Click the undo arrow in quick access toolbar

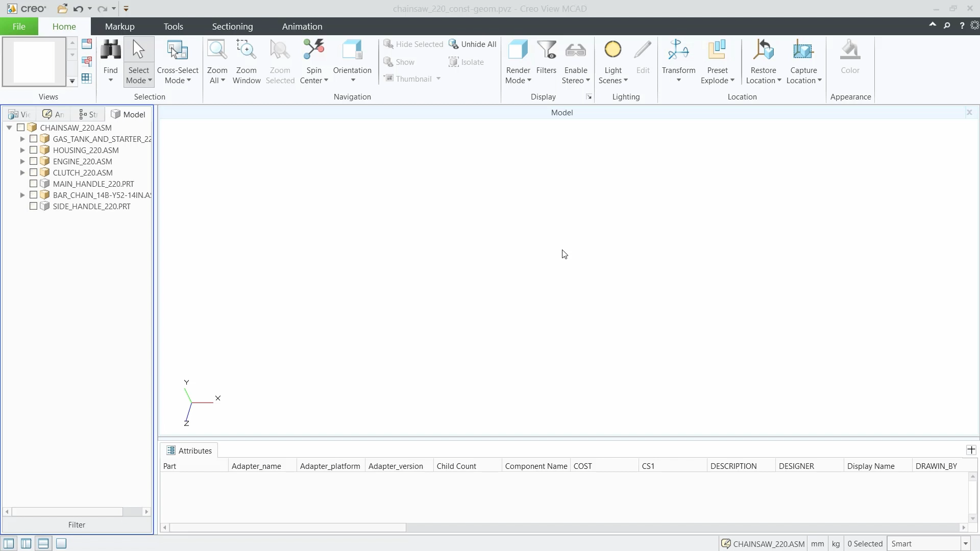[78, 9]
